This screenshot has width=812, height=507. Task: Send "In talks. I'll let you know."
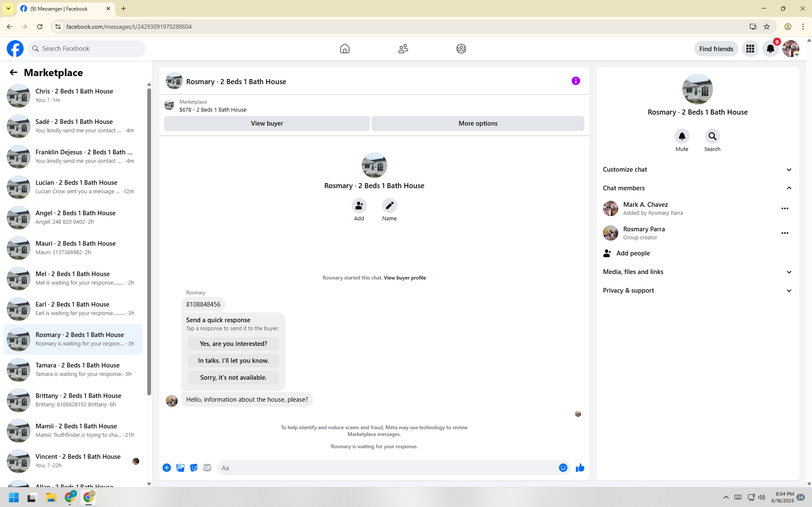(233, 361)
